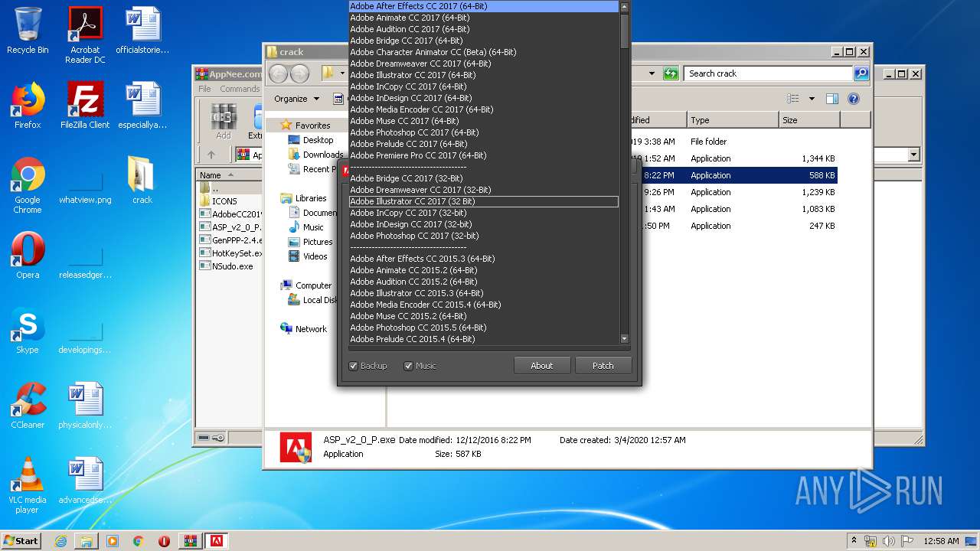Viewport: 980px width, 551px height.
Task: Click the WinRAR Add toolbar icon
Action: tap(223, 121)
